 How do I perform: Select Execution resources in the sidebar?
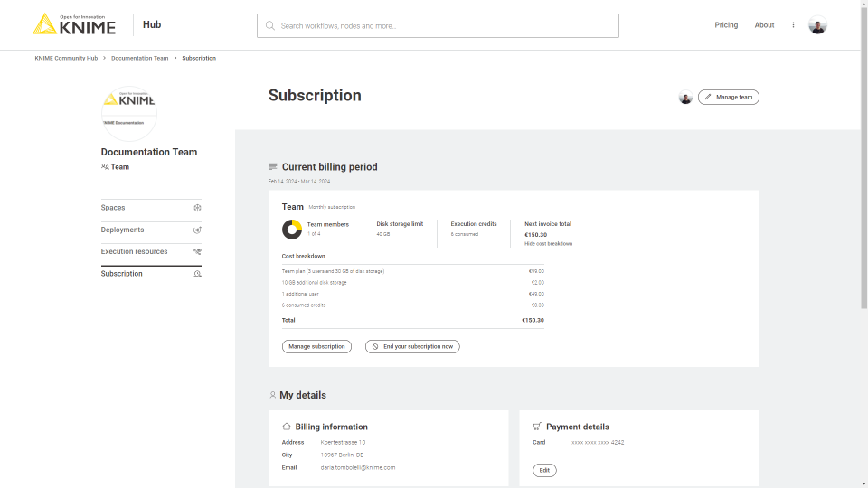134,251
